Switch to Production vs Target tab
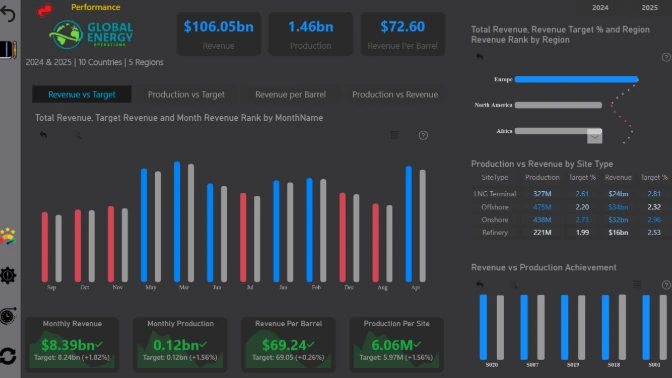 coord(186,94)
